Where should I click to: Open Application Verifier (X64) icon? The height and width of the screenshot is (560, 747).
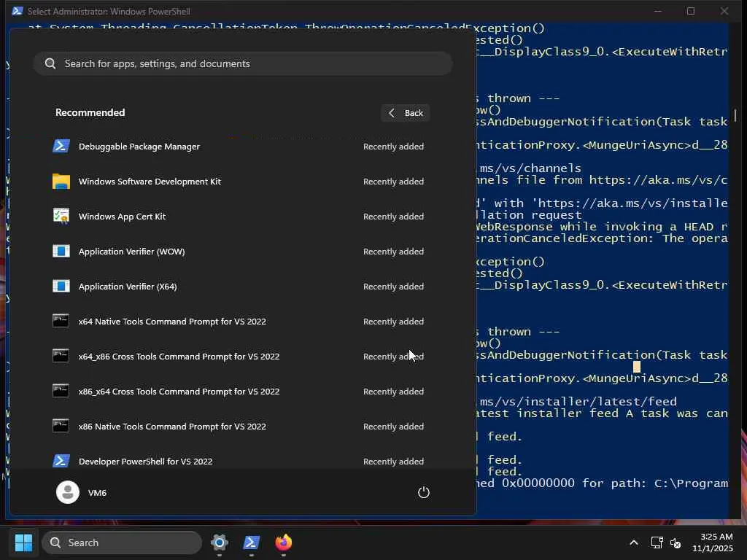coord(61,286)
